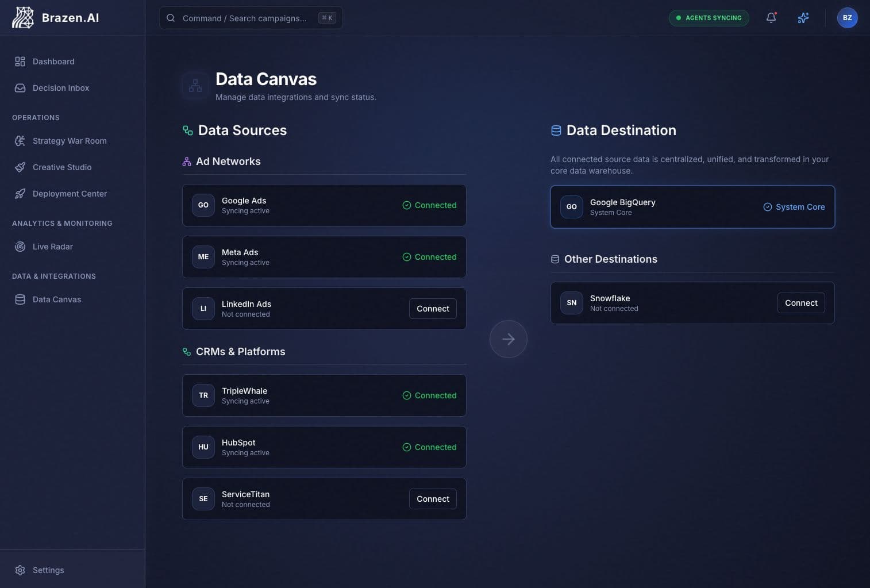The image size is (870, 588).
Task: Connect Snowflake destination
Action: (801, 303)
